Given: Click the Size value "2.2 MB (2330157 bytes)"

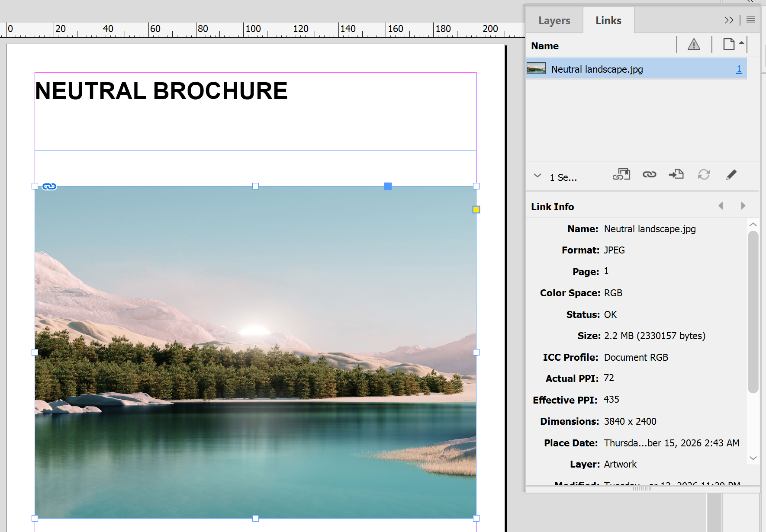Looking at the screenshot, I should point(654,336).
